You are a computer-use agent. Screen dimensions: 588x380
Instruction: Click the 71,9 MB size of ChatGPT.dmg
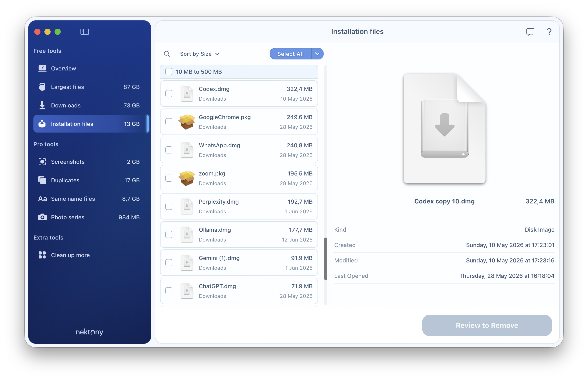pyautogui.click(x=302, y=286)
